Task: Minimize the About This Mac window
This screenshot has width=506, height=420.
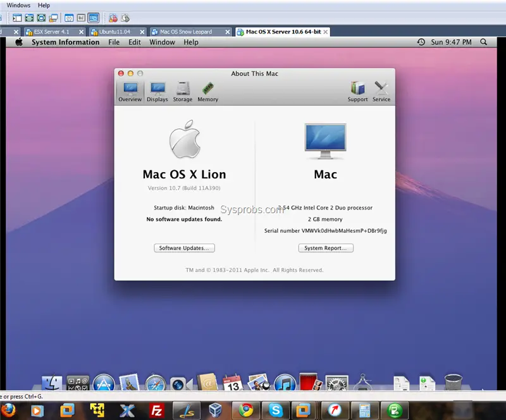Action: tap(130, 73)
